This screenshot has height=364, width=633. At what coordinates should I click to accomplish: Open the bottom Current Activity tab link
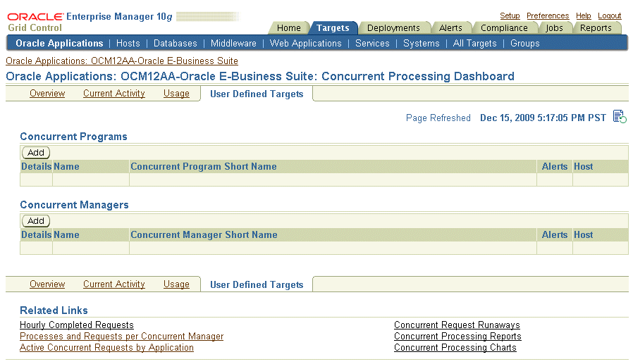114,284
